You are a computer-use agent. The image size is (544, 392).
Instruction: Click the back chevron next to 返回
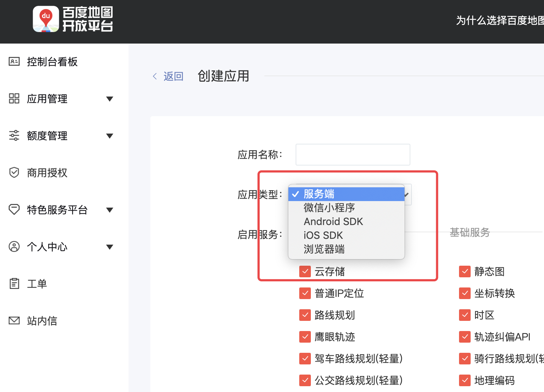point(155,76)
